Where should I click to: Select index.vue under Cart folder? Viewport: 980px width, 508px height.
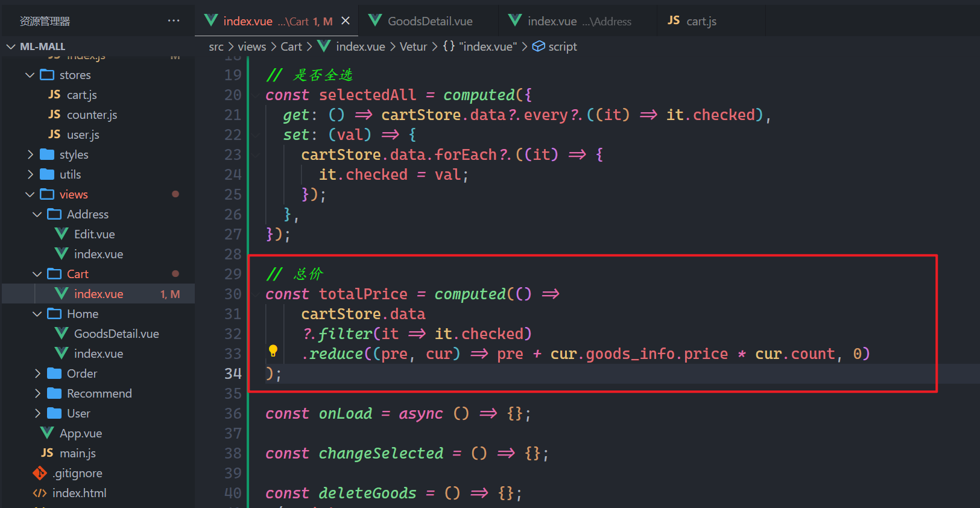(x=98, y=294)
